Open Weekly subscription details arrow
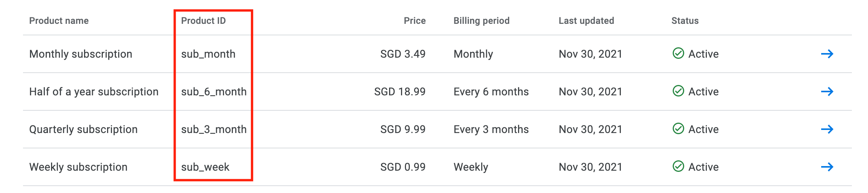The height and width of the screenshot is (193, 868). click(x=827, y=167)
